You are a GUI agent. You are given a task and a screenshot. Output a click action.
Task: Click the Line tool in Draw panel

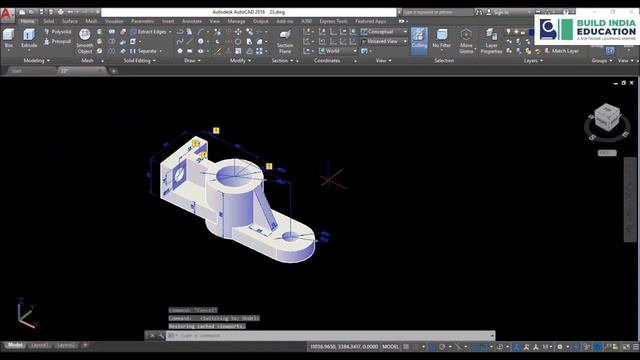190,41
